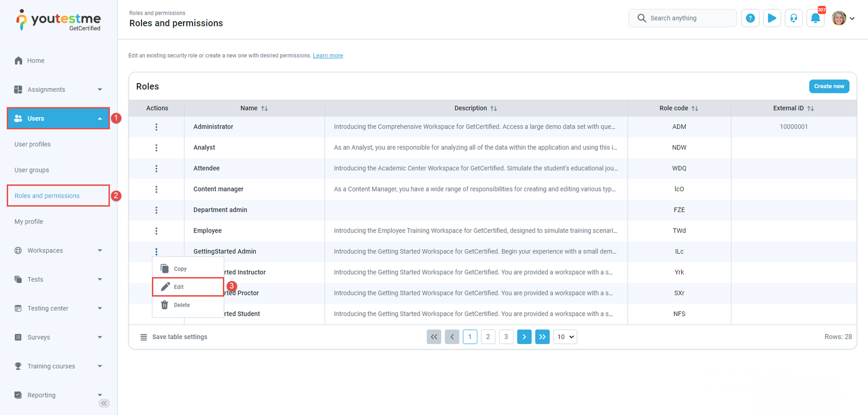This screenshot has width=868, height=415.
Task: Click the notifications bell icon
Action: point(815,18)
